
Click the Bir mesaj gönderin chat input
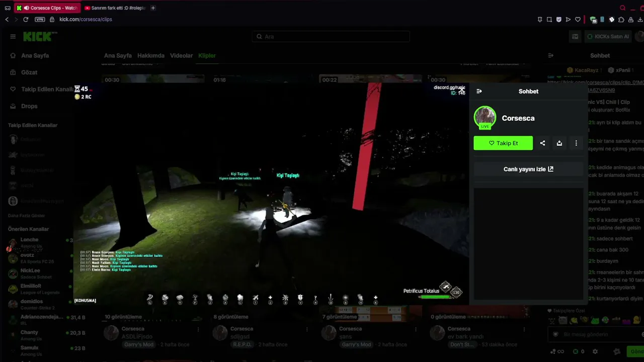596,334
